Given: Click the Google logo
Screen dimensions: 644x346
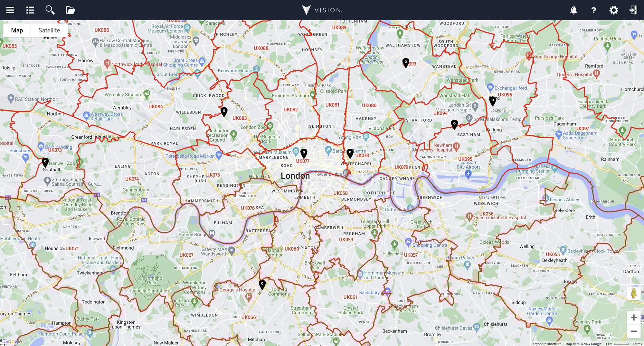Looking at the screenshot, I should (13, 341).
